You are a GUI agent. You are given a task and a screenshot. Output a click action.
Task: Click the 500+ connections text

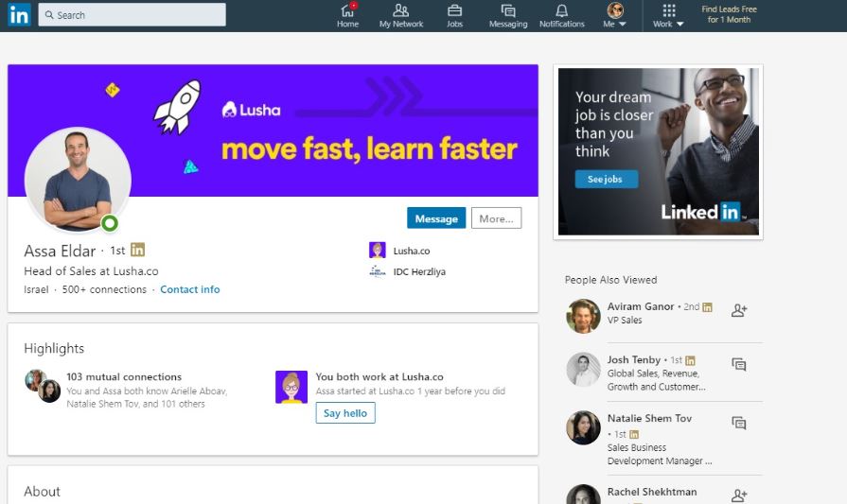click(x=104, y=289)
